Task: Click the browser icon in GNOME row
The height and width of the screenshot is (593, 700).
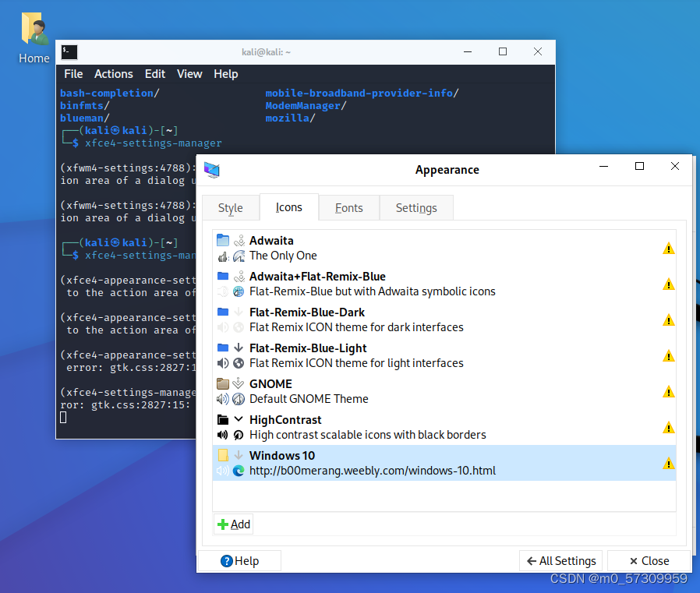Action: click(x=239, y=399)
